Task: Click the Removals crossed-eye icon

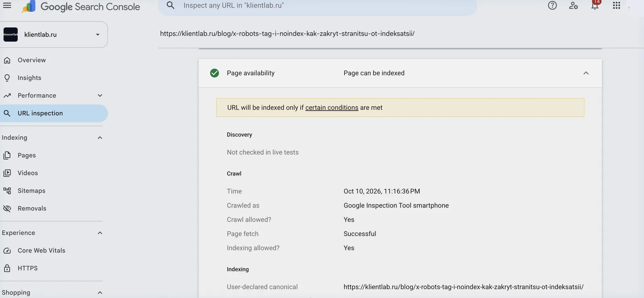Action: (x=7, y=208)
